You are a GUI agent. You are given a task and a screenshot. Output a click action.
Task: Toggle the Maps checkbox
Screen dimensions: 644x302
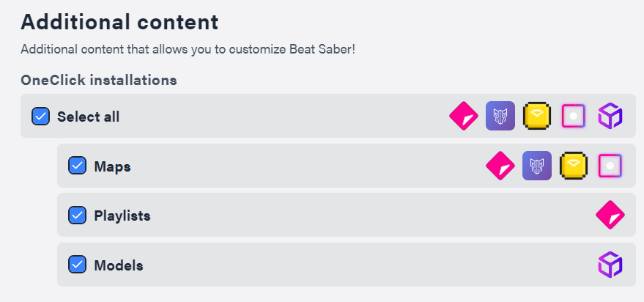(78, 166)
